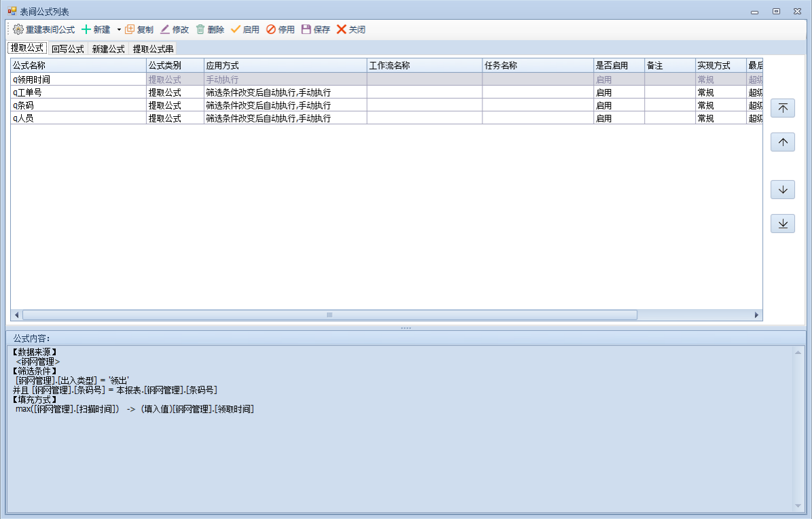Move the formula down one row

point(783,190)
